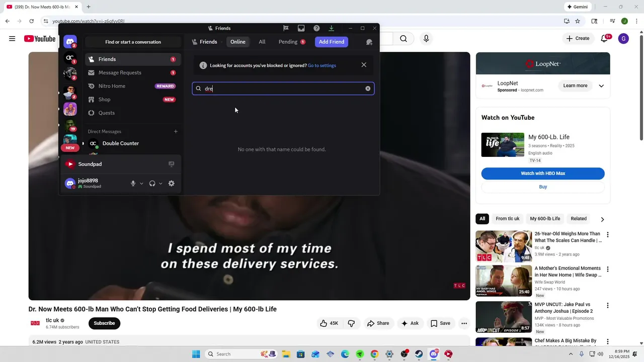Open Find or start a conversation
The height and width of the screenshot is (362, 644).
(133, 42)
